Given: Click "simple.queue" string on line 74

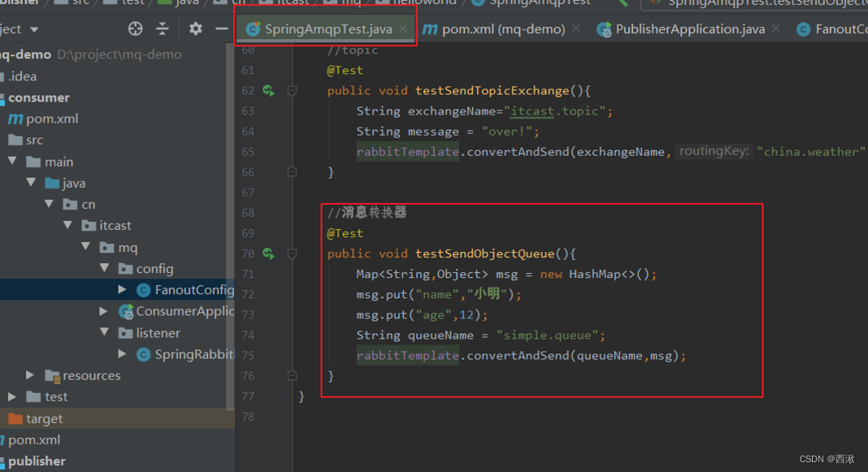Looking at the screenshot, I should pyautogui.click(x=547, y=336).
